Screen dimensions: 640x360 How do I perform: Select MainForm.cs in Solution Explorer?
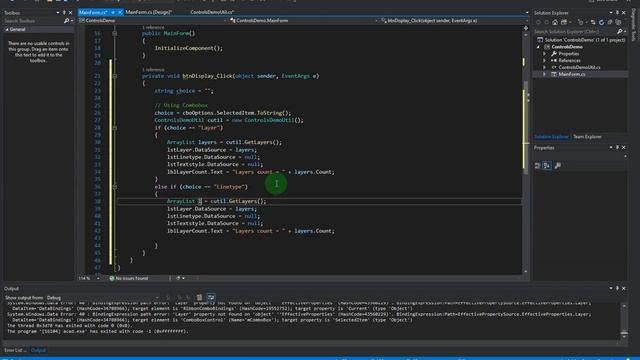(571, 74)
